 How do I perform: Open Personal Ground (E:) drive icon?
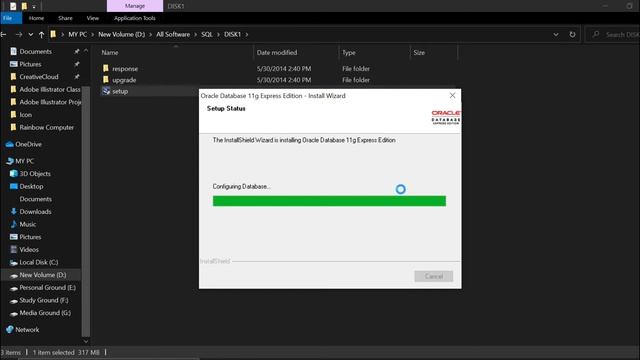[13, 288]
